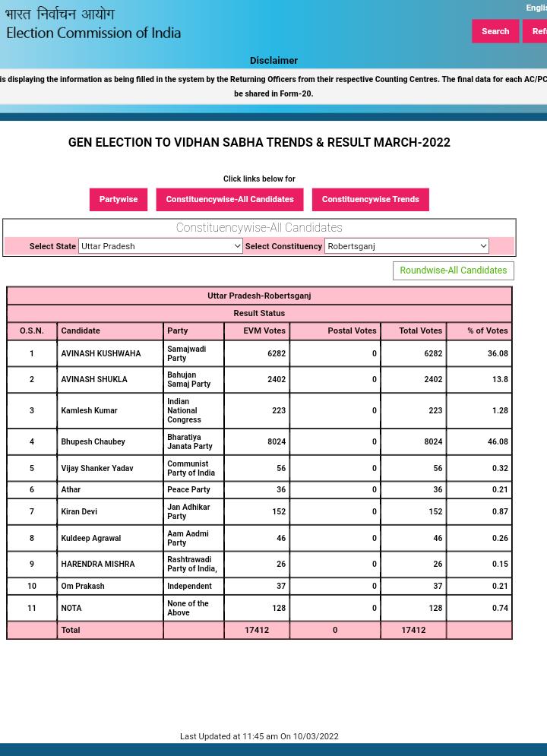
Task: Select the Bhupesh Chaubey candidate name
Action: pos(93,441)
